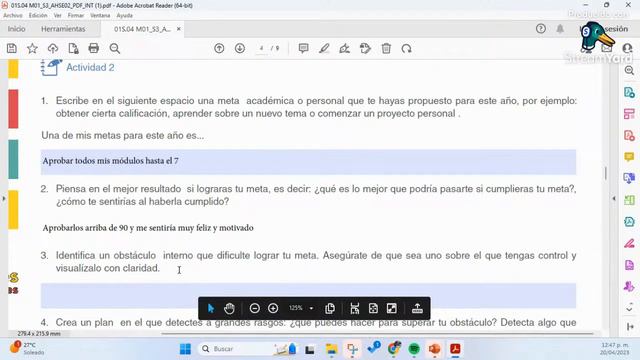
Task: Hide the right pane using the middle arrow handle
Action: pos(614,199)
